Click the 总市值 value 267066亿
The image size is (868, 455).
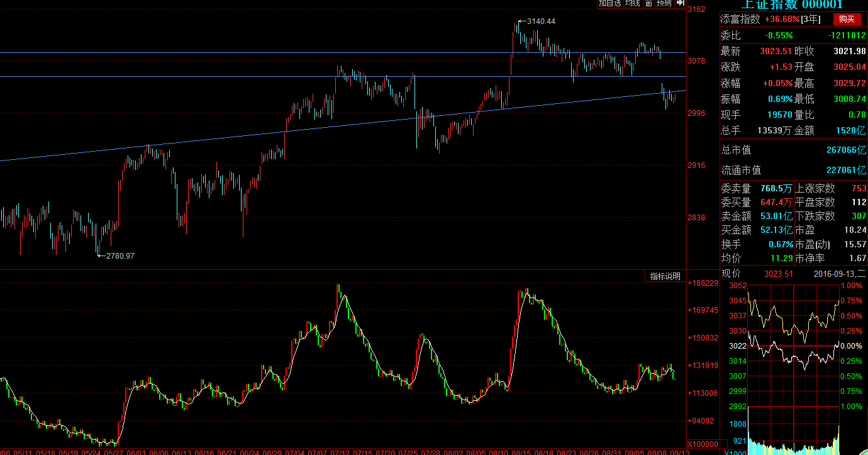click(x=847, y=150)
